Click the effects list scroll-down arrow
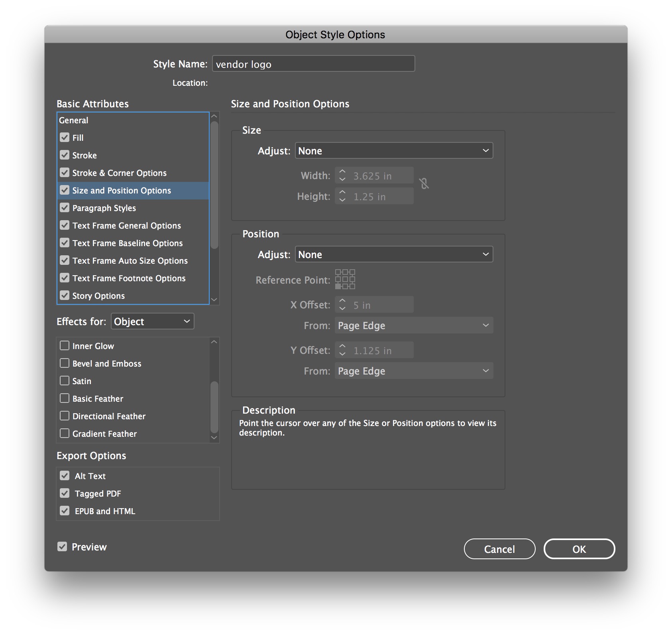The image size is (672, 635). point(214,438)
